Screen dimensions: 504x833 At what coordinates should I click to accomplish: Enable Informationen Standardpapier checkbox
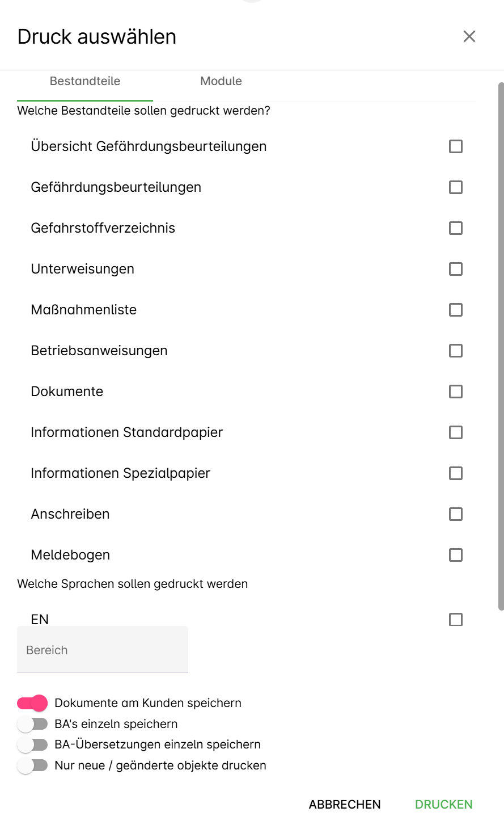point(455,432)
